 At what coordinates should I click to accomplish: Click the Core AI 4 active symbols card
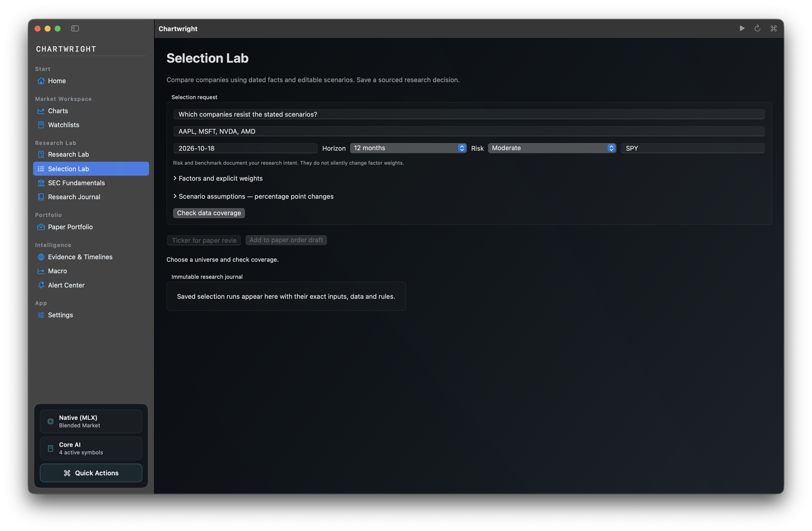(91, 448)
